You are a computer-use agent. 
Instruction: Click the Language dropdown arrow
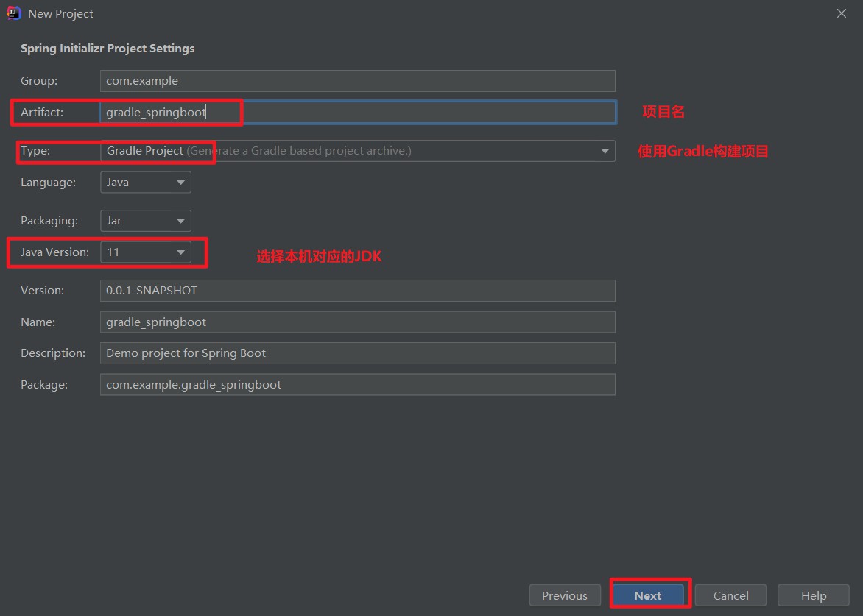[180, 182]
